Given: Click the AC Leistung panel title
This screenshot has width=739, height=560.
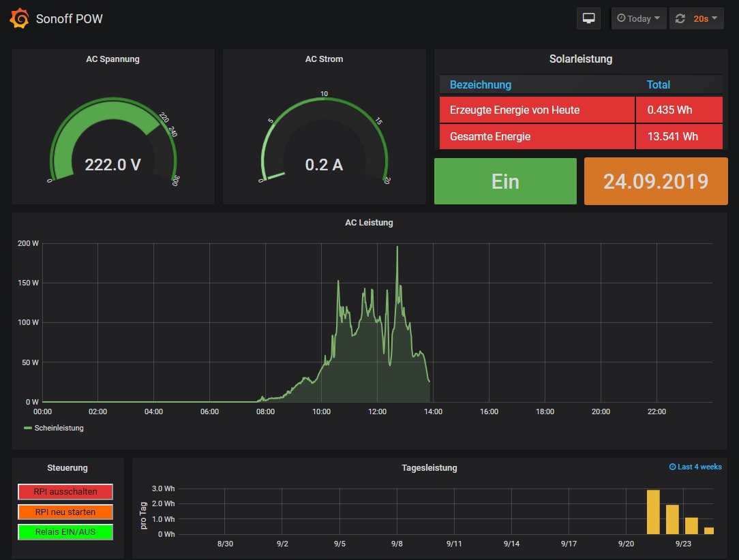Looking at the screenshot, I should coord(369,222).
